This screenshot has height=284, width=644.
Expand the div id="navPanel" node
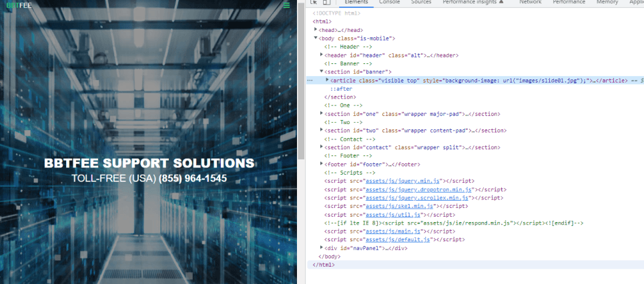coord(322,247)
